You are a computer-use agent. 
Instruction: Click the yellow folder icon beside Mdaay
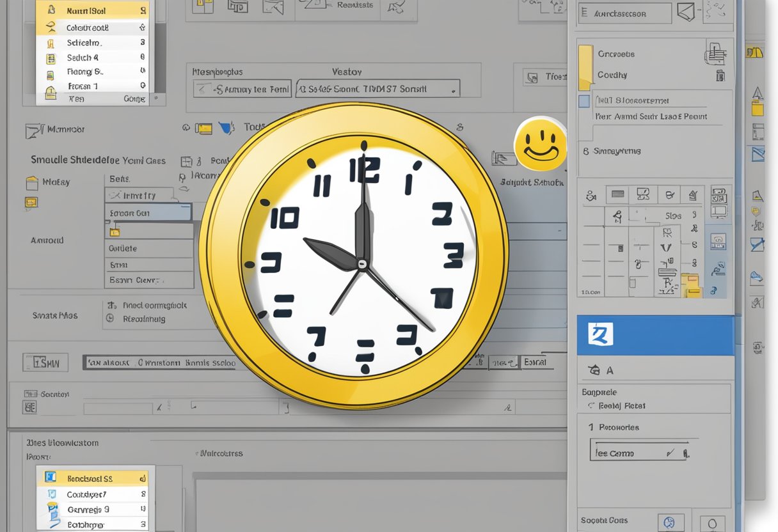[x=31, y=184]
